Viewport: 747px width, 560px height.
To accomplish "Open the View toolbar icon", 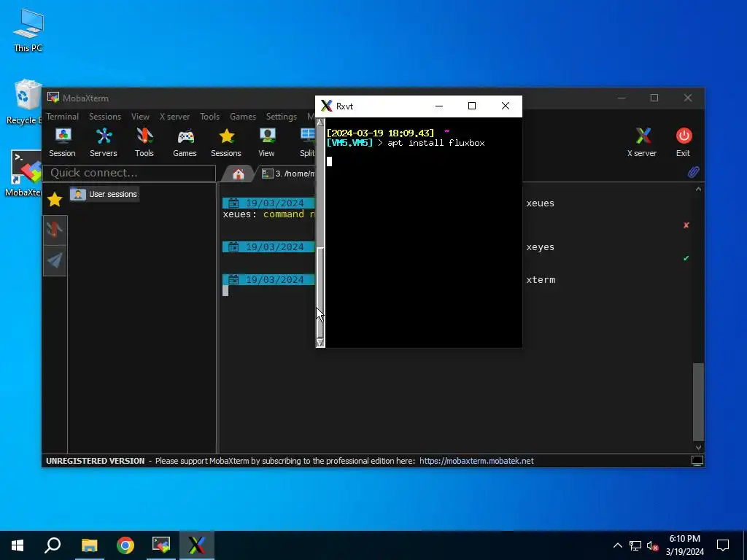I will point(267,142).
